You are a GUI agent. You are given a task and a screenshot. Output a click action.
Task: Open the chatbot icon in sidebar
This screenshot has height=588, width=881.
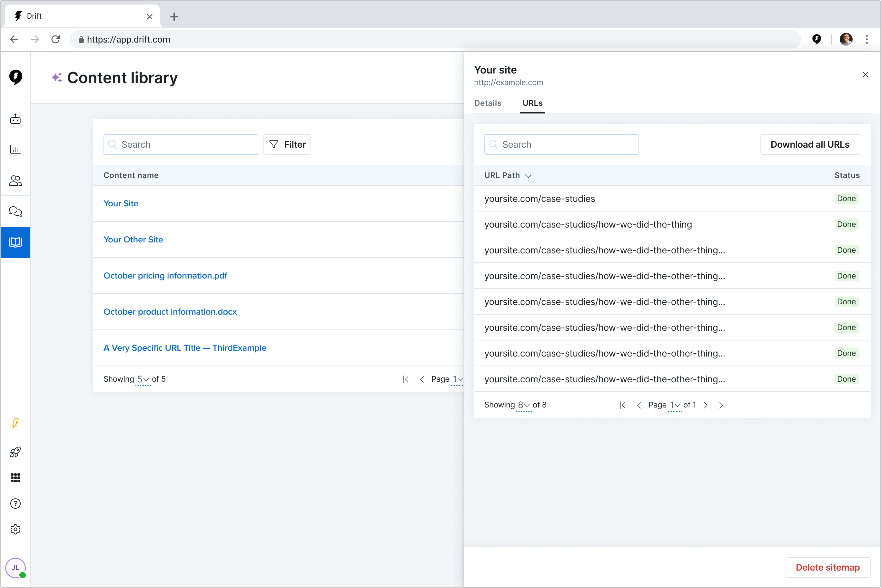click(15, 119)
